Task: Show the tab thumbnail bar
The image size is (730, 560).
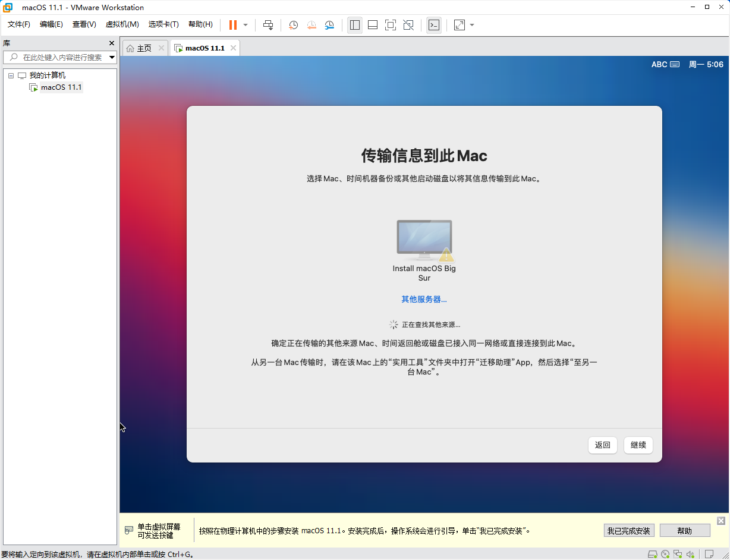Action: 372,24
